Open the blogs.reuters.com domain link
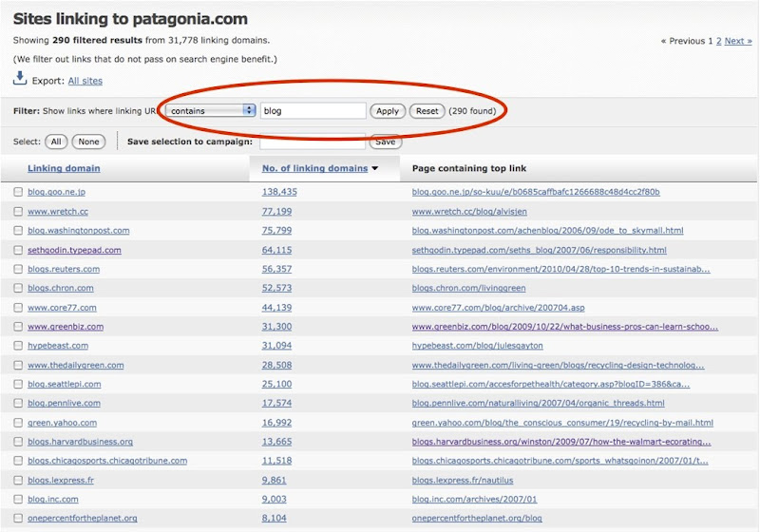The height and width of the screenshot is (532, 760). pyautogui.click(x=64, y=269)
